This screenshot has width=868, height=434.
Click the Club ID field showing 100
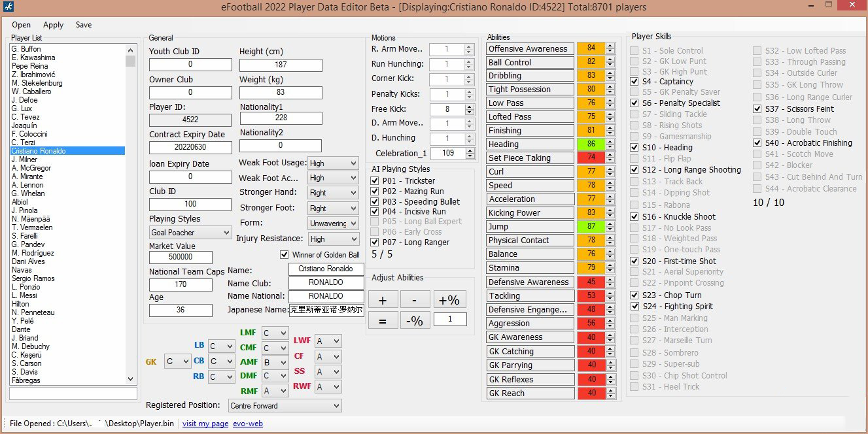[x=190, y=205]
